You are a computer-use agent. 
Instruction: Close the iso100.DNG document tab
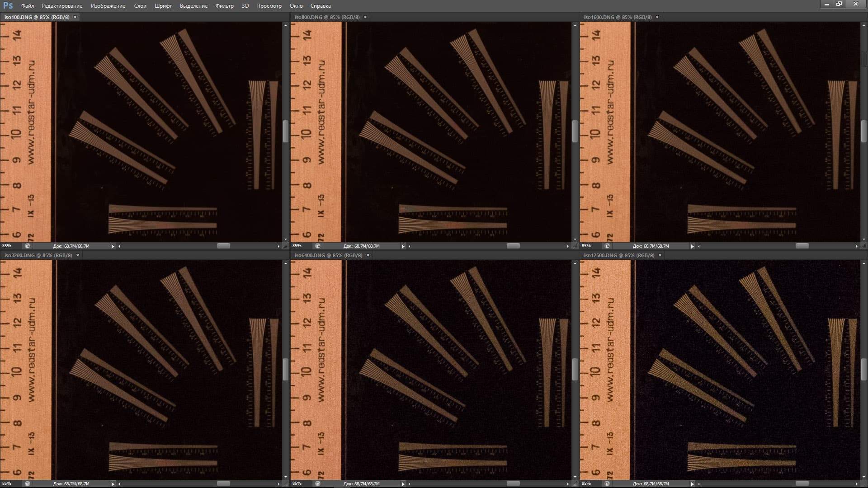[75, 17]
